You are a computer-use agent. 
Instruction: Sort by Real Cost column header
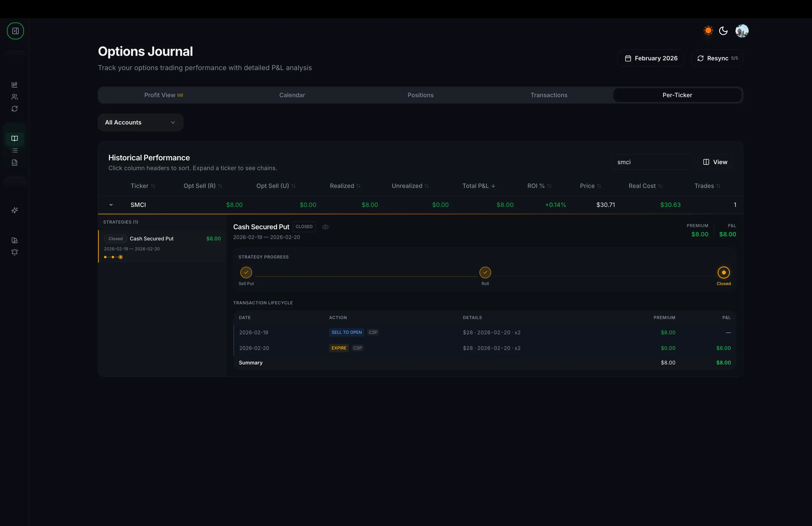tap(646, 186)
